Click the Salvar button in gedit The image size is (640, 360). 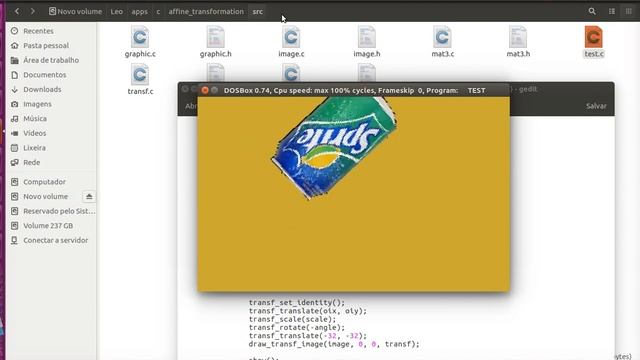pos(596,106)
